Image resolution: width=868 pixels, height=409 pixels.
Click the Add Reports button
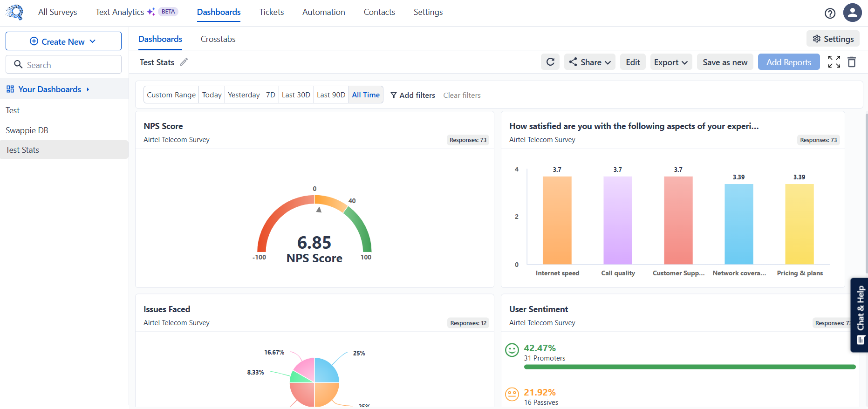[x=788, y=62]
